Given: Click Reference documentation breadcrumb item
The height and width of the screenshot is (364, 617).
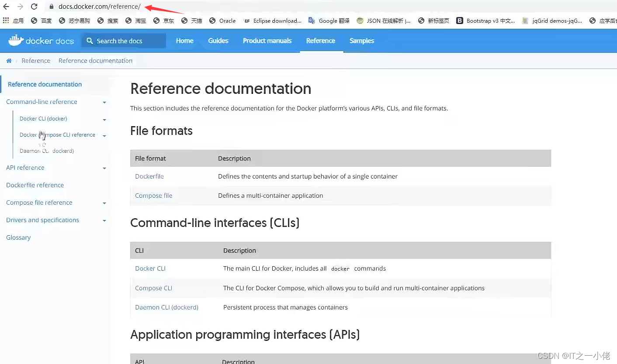Looking at the screenshot, I should 95,61.
